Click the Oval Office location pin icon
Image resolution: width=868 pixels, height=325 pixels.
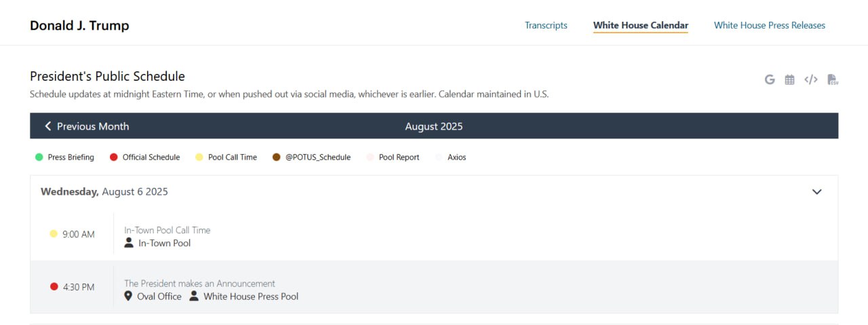pos(128,297)
